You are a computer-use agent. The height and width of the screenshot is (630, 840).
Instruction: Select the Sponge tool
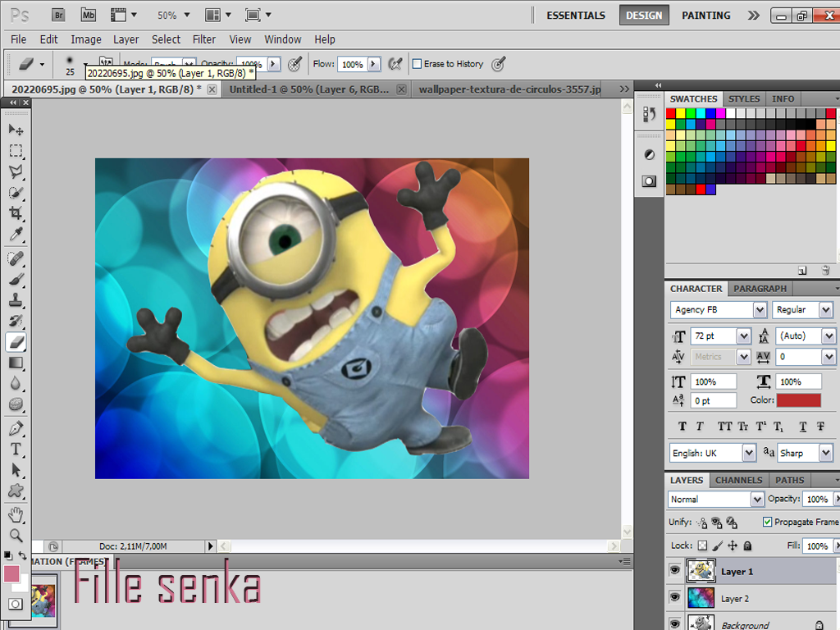click(16, 404)
